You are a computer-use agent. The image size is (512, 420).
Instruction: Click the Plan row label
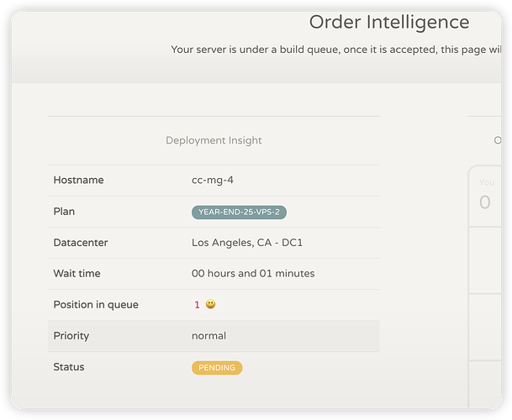point(64,212)
